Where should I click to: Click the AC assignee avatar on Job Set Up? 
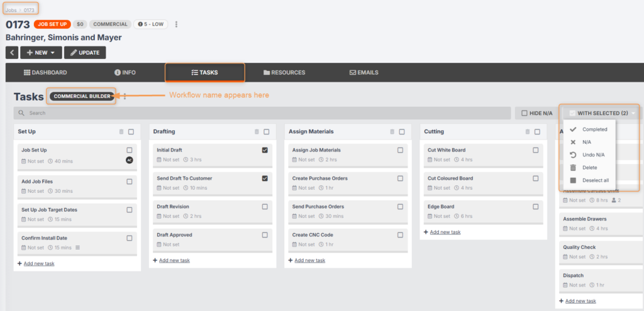coord(129,160)
